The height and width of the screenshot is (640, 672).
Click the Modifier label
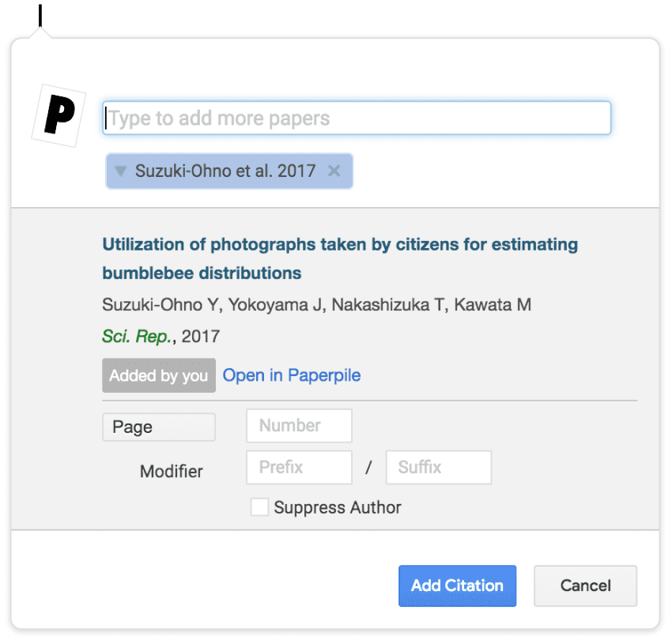point(171,472)
